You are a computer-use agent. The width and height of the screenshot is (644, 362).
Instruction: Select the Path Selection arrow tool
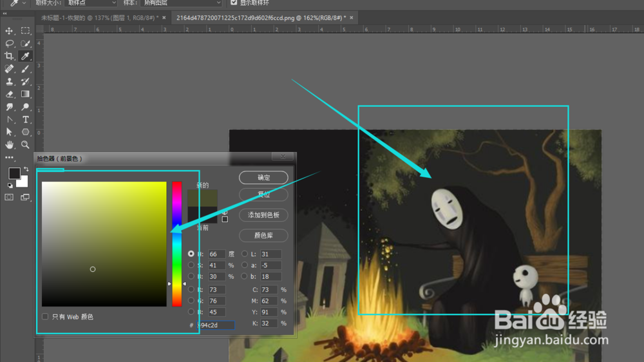coord(9,132)
